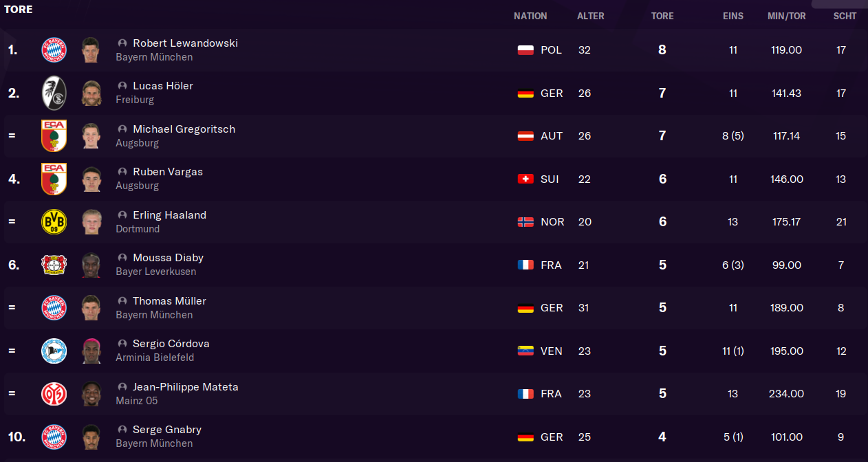868x462 pixels.
Task: Click the Bayer Leverkusen club crest
Action: pyautogui.click(x=54, y=265)
